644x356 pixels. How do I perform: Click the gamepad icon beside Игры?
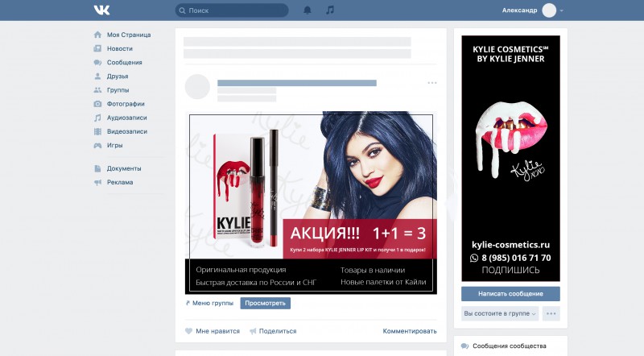pos(97,145)
